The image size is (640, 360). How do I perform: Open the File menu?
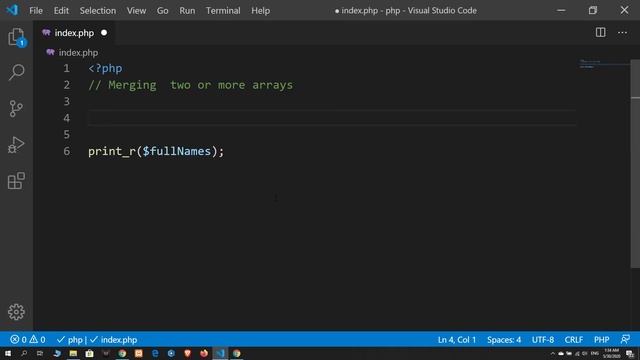pyautogui.click(x=36, y=11)
